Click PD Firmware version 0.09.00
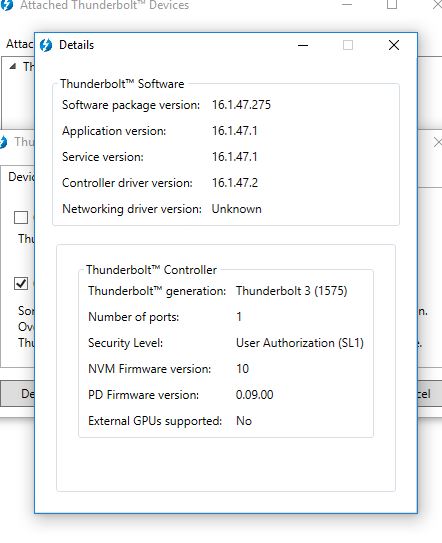The width and height of the screenshot is (442, 543). [254, 394]
